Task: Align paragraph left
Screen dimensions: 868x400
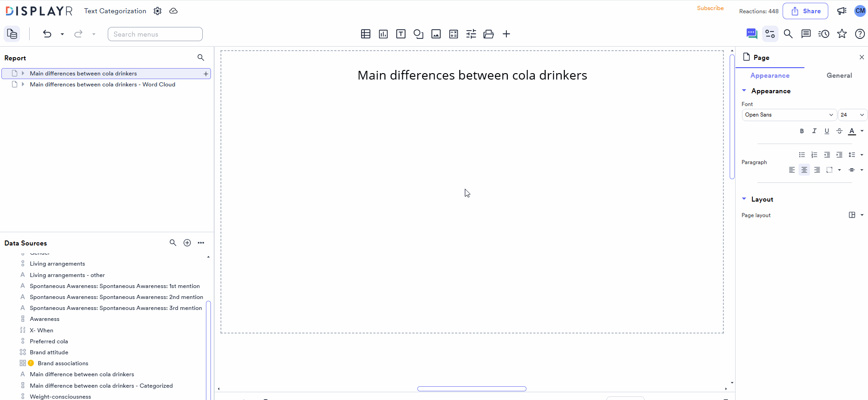Action: (792, 170)
